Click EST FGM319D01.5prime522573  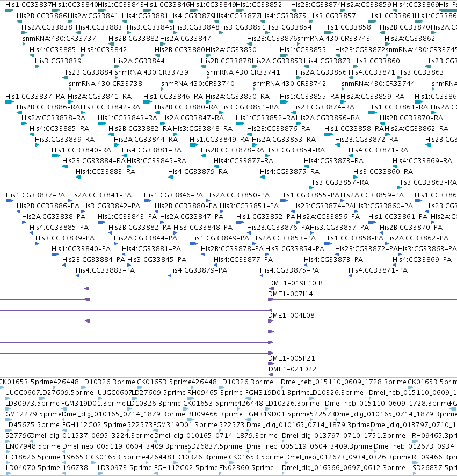pos(289,414)
